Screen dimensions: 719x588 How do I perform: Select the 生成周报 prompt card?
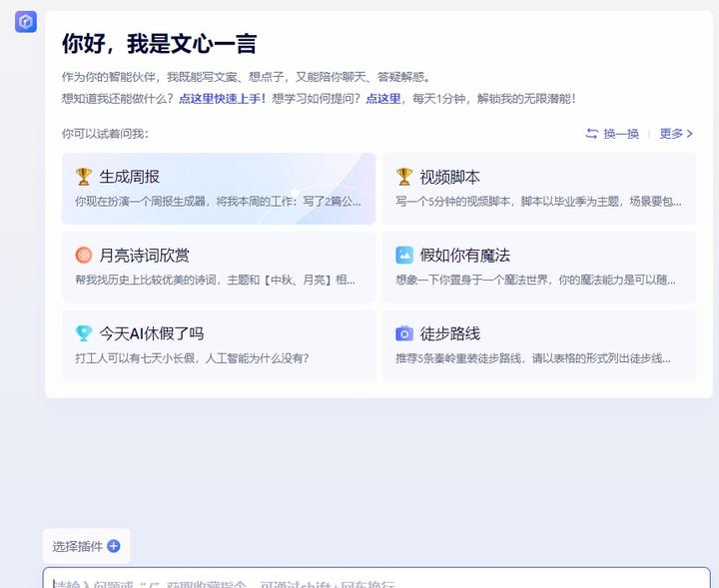click(219, 189)
